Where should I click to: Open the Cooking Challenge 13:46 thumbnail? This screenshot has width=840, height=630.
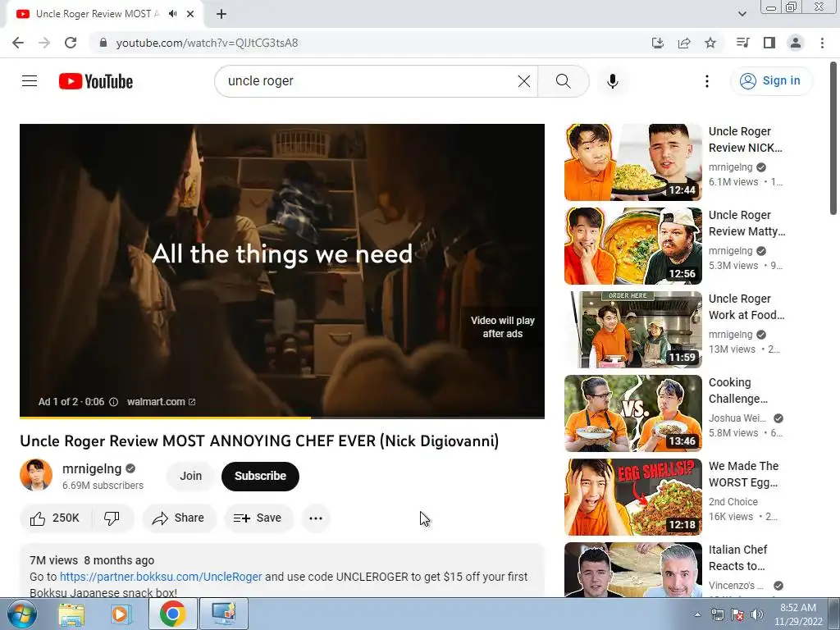click(x=632, y=413)
